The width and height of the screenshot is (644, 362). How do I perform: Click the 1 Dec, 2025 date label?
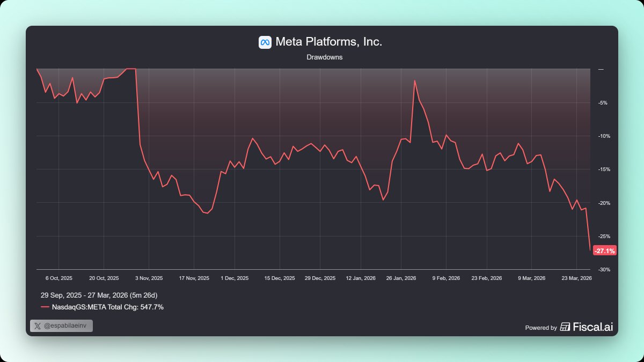point(235,278)
